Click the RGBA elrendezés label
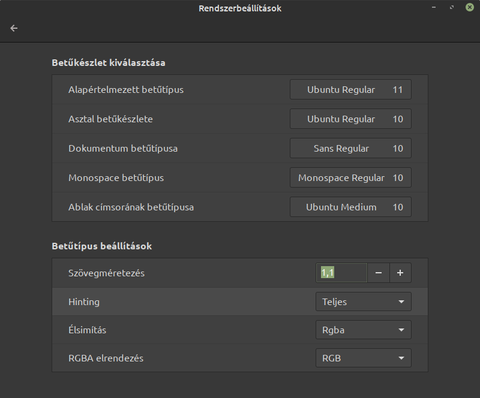 106,358
